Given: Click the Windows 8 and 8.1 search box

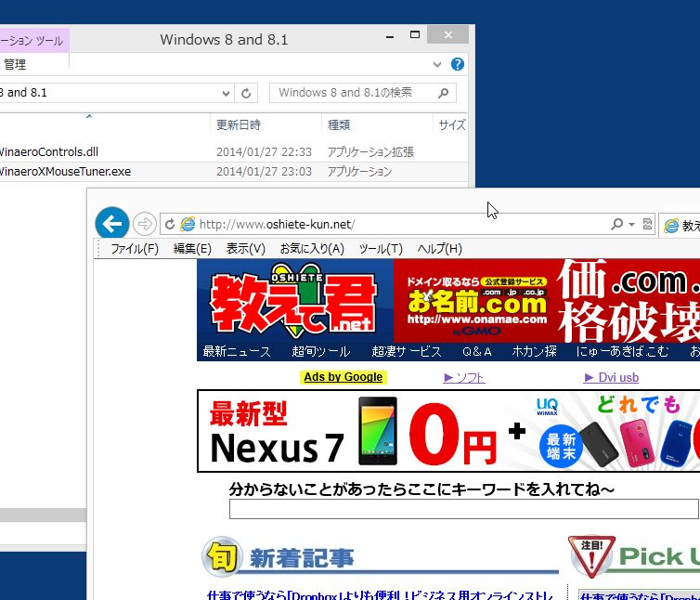Looking at the screenshot, I should pos(362,93).
